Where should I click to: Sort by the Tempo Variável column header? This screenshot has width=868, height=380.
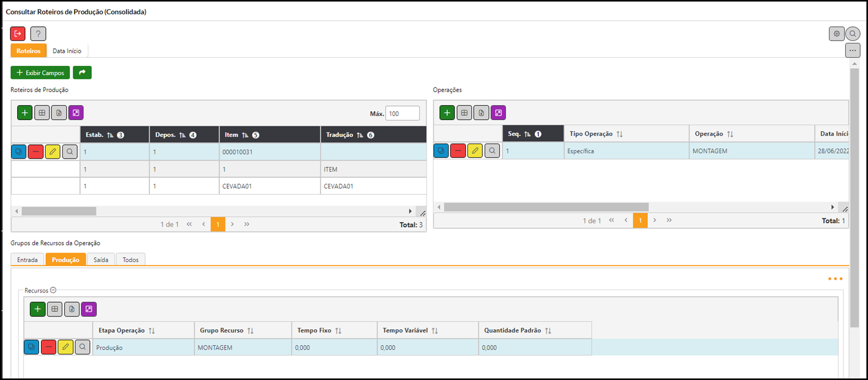428,330
